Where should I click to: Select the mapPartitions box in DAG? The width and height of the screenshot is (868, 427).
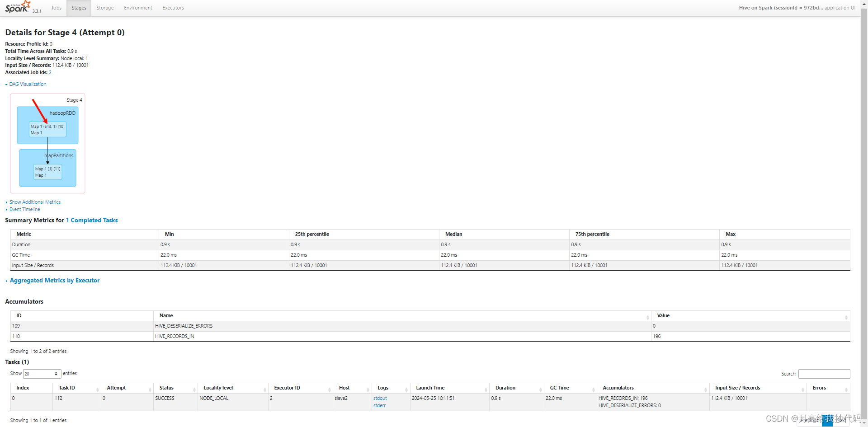point(47,168)
